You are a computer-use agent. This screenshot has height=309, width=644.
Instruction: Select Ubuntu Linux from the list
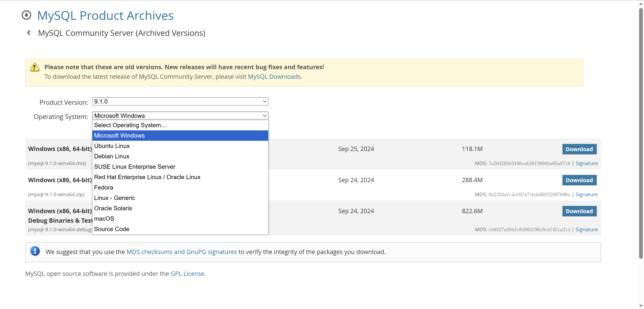pyautogui.click(x=112, y=146)
